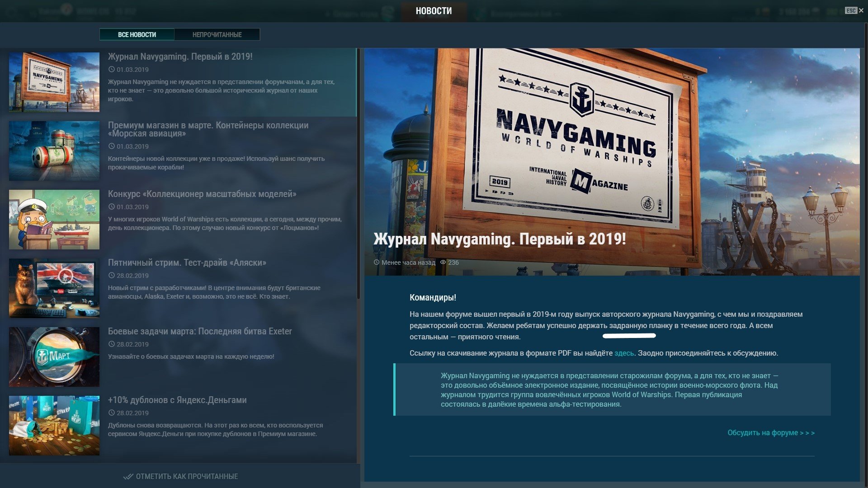
Task: Click the double-checkmark icon next to 'Отметить как прочитанные'
Action: pyautogui.click(x=128, y=476)
